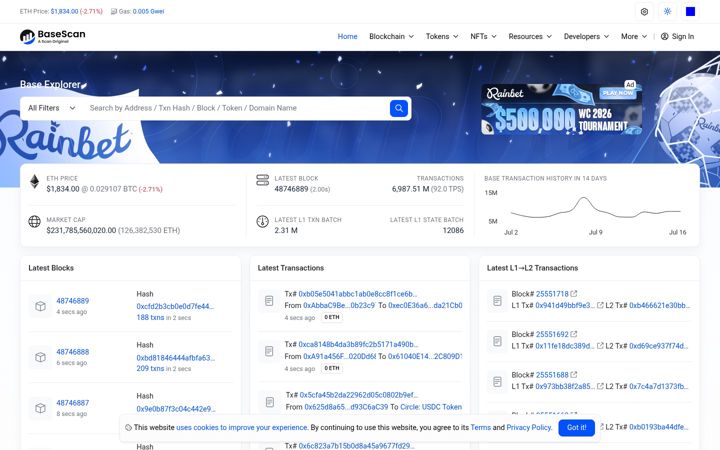Dismiss cookies with Got it! button
The image size is (720, 450).
(576, 428)
